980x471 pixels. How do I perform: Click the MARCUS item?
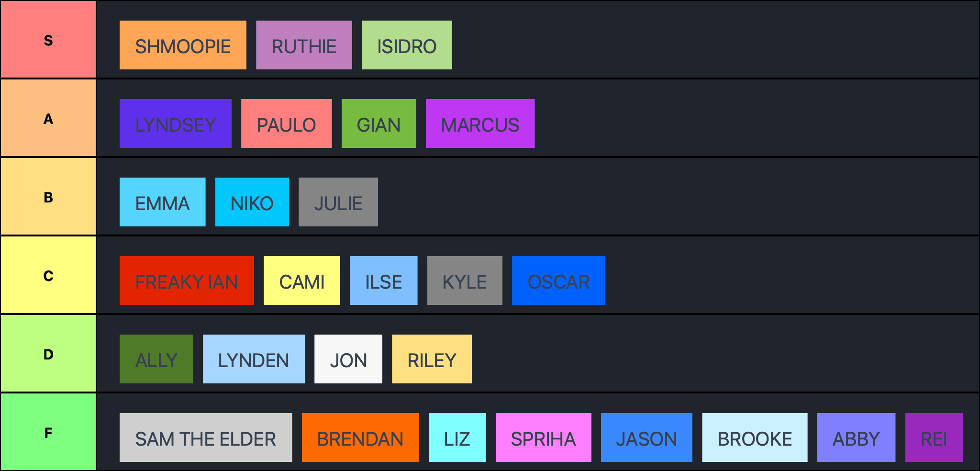point(480,123)
